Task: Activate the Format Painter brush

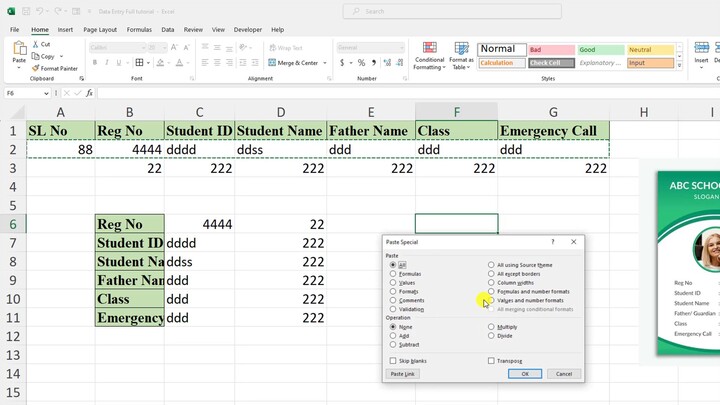Action: (x=35, y=68)
